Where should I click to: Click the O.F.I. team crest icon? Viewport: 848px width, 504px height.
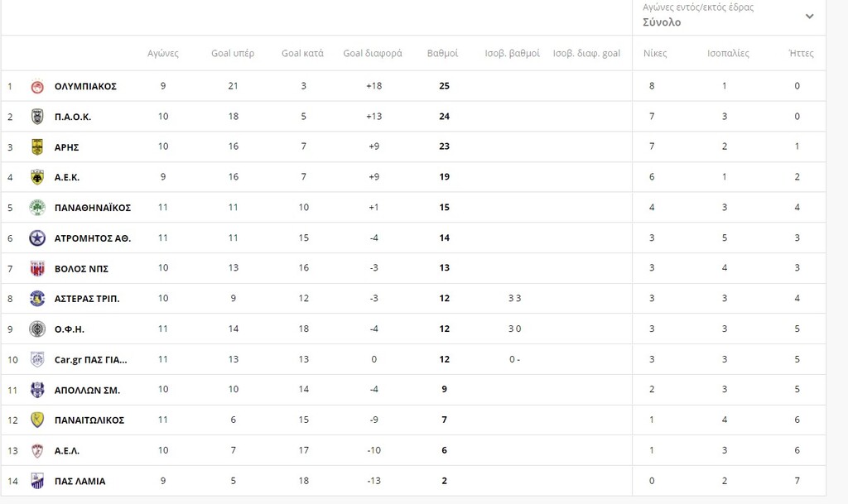(x=37, y=329)
